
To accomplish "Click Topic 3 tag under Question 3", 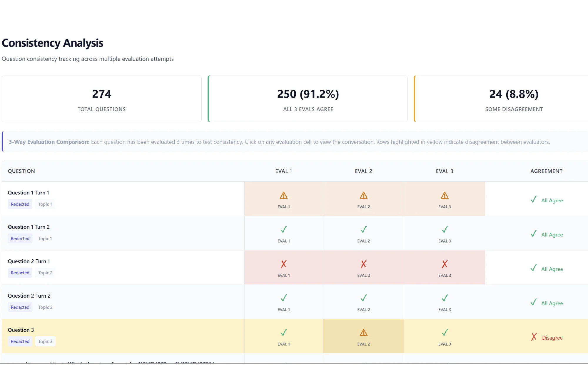I will click(45, 341).
